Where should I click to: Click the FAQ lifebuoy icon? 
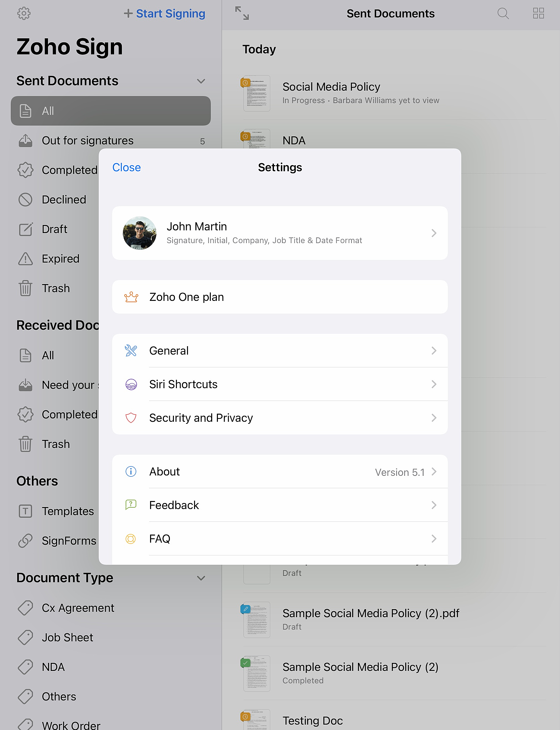tap(131, 539)
